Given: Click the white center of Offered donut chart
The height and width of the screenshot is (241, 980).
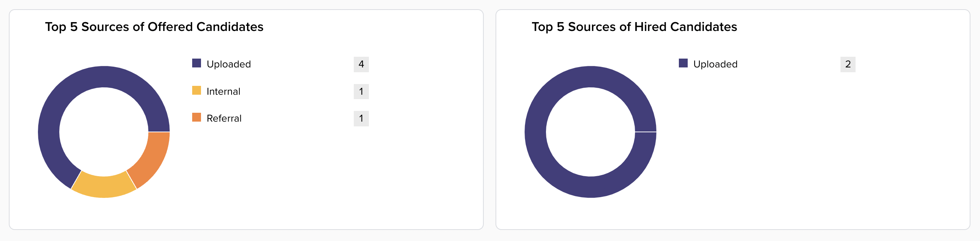Looking at the screenshot, I should 104,132.
